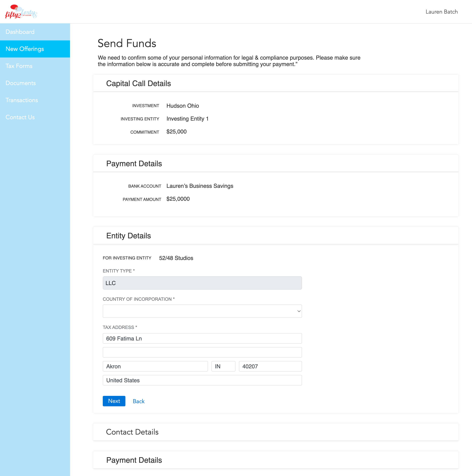Edit the IN state field
The width and height of the screenshot is (472, 476).
point(223,366)
